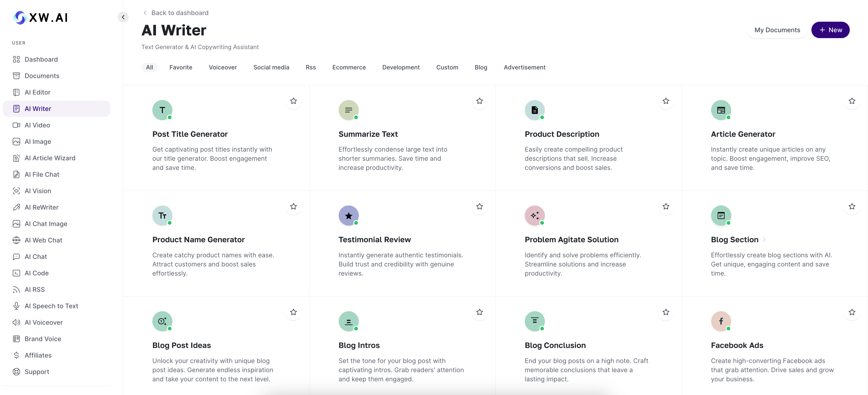Collapse the sidebar with the chevron button

123,17
